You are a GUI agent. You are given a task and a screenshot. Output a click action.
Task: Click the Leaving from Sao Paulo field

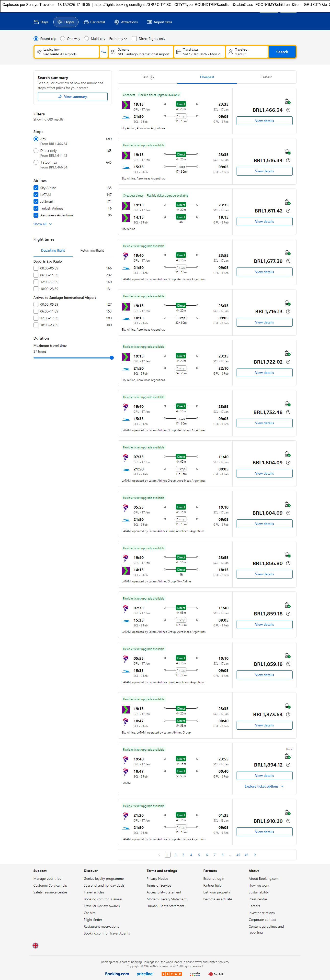67,52
